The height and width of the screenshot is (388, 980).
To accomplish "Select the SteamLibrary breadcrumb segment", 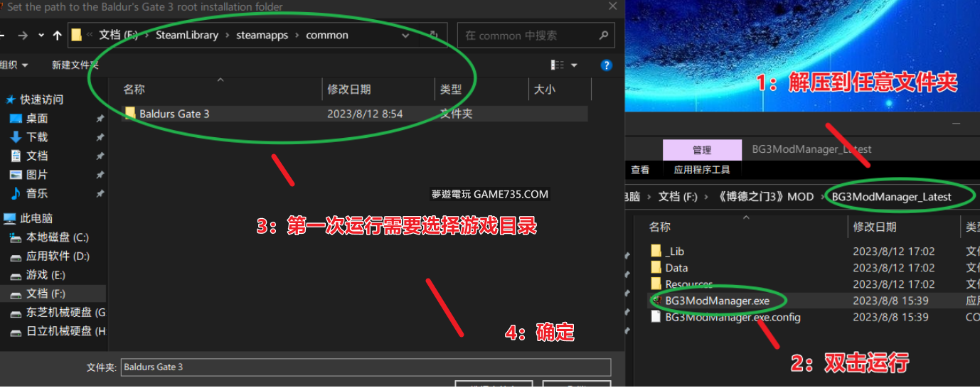I will pos(187,35).
